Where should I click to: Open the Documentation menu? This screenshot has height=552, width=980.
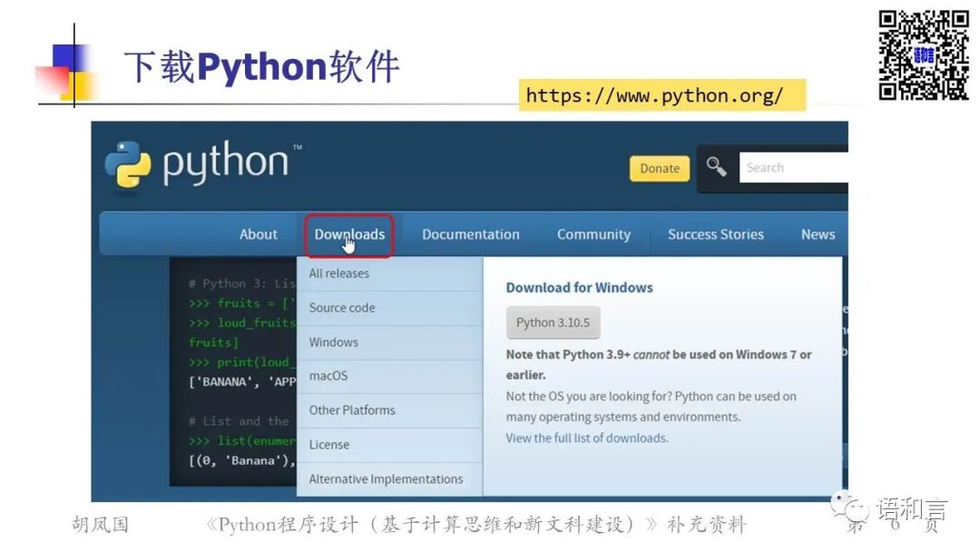click(x=471, y=234)
